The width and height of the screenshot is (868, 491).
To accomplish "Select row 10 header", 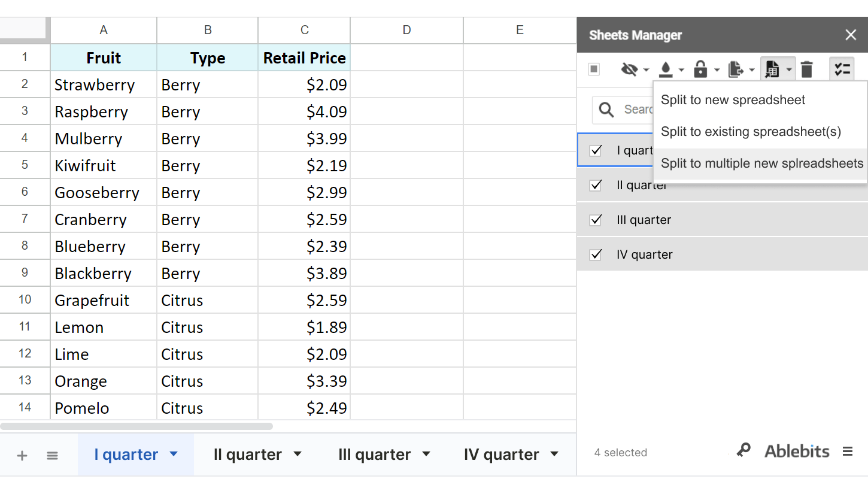I will [x=25, y=299].
